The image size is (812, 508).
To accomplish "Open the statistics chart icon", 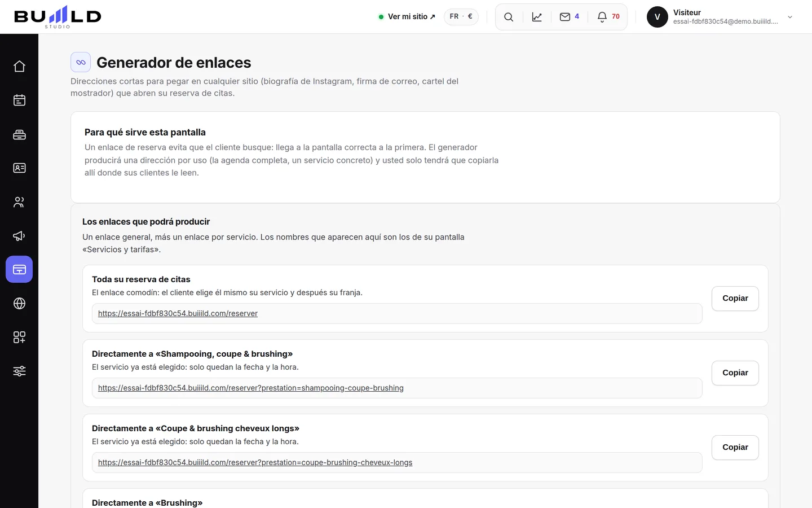I will click(x=537, y=17).
